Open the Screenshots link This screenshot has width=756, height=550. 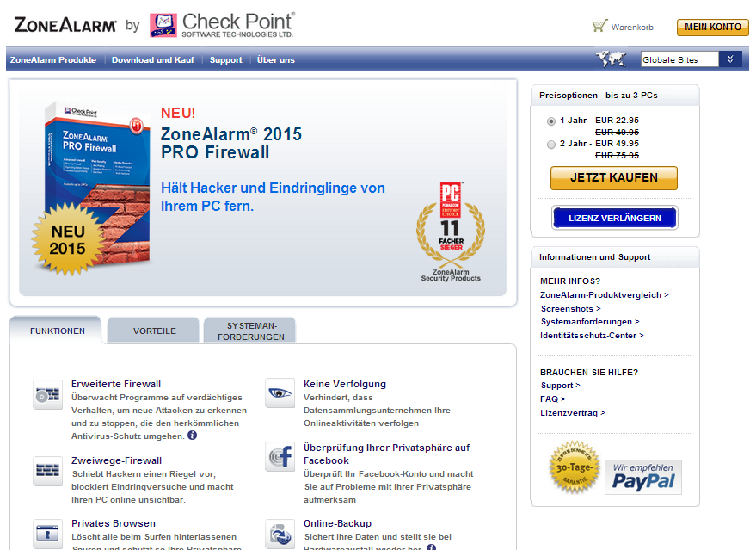pos(570,309)
